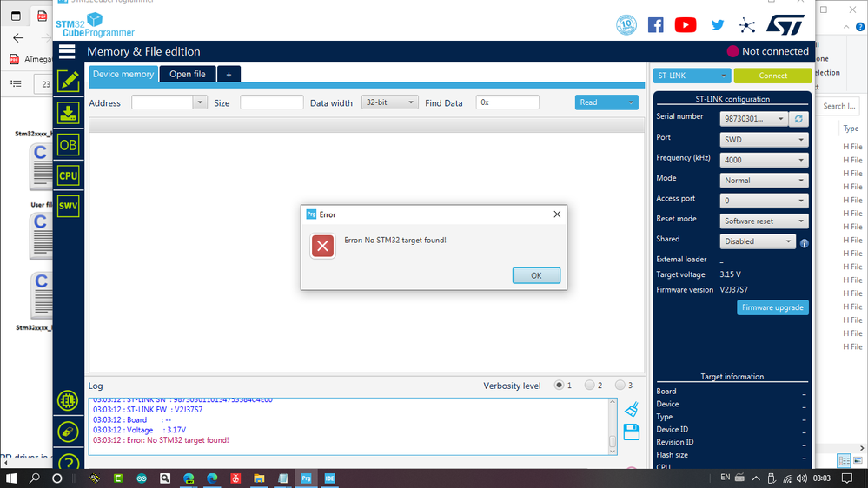Screen dimensions: 868x488
Task: Select verbosity level 2
Action: [x=590, y=385]
